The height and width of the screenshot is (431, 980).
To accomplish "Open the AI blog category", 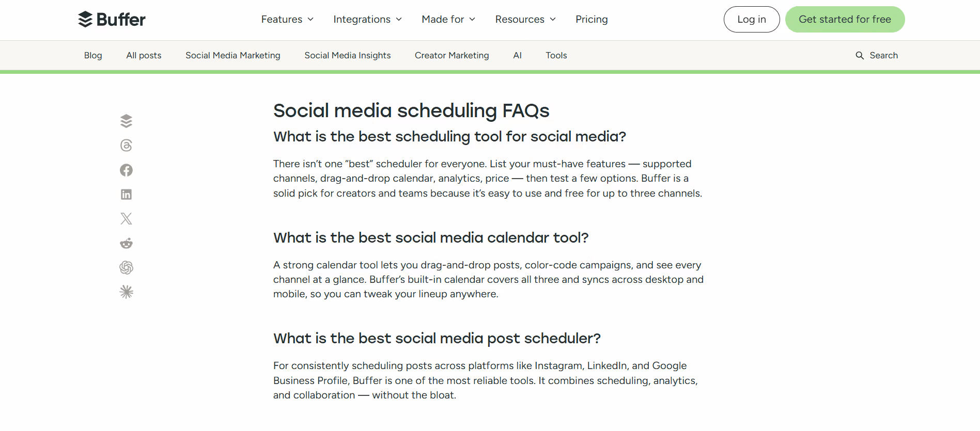I will tap(517, 55).
